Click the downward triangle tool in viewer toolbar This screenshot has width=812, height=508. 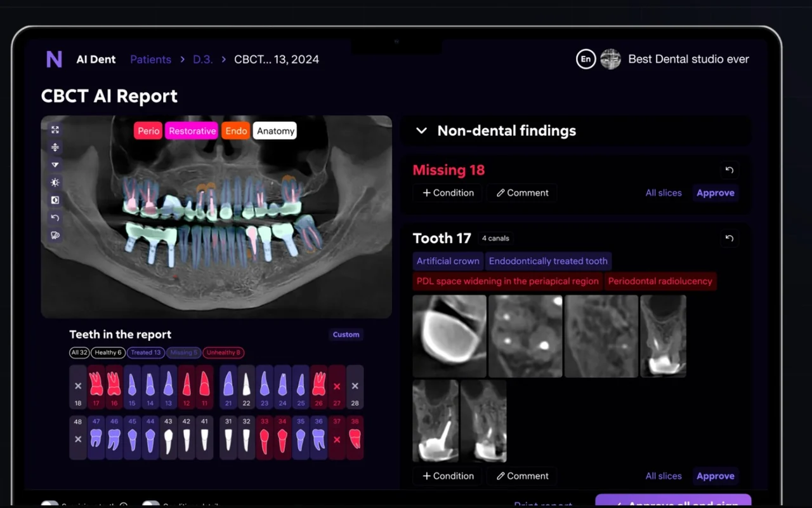pos(55,164)
